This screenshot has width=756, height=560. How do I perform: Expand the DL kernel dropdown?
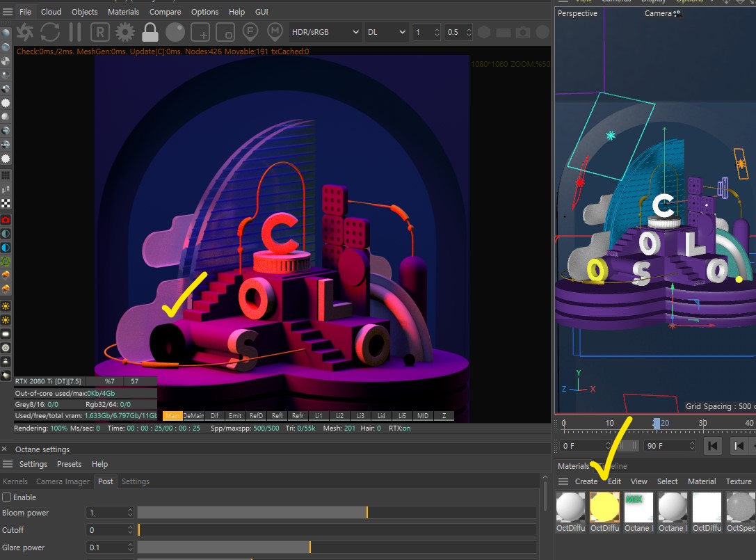pyautogui.click(x=386, y=32)
